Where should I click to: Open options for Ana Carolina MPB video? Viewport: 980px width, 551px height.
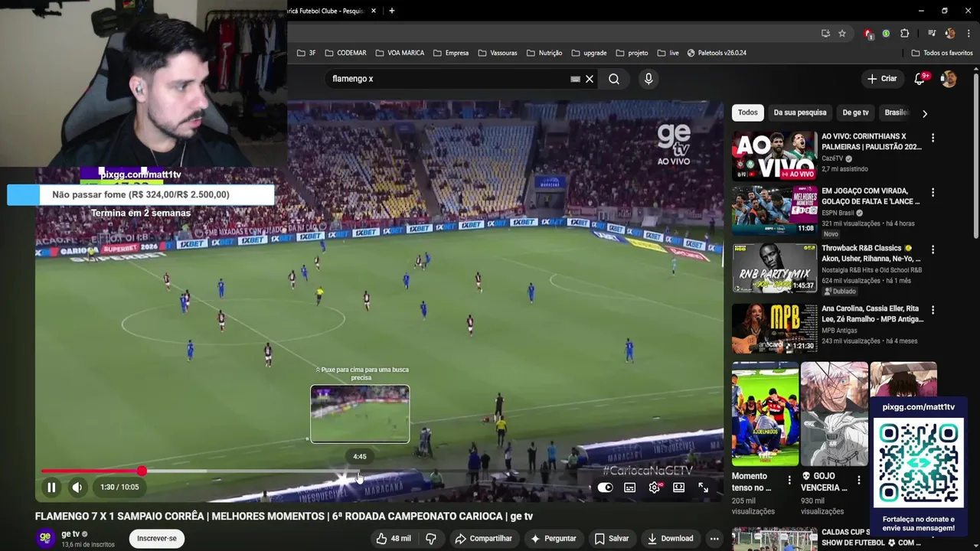[x=933, y=310]
